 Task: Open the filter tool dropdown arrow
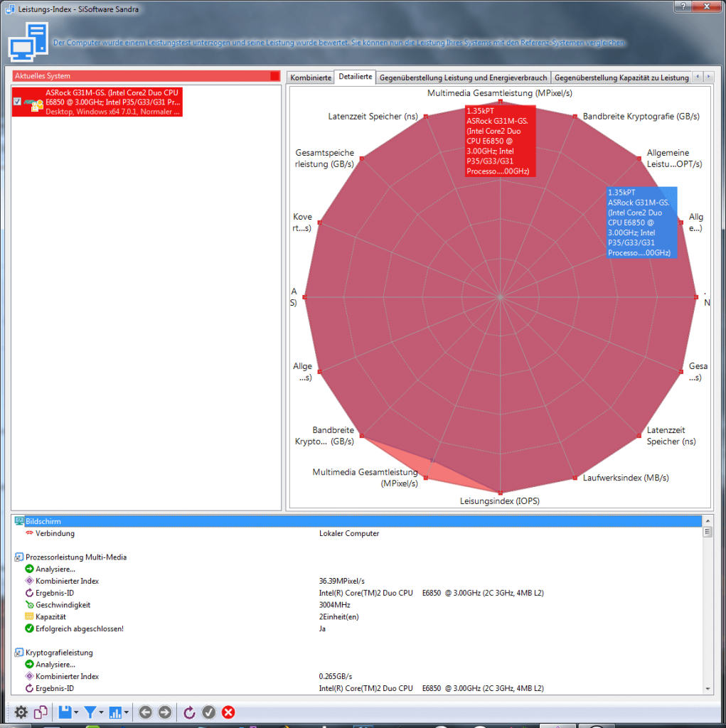pyautogui.click(x=100, y=712)
